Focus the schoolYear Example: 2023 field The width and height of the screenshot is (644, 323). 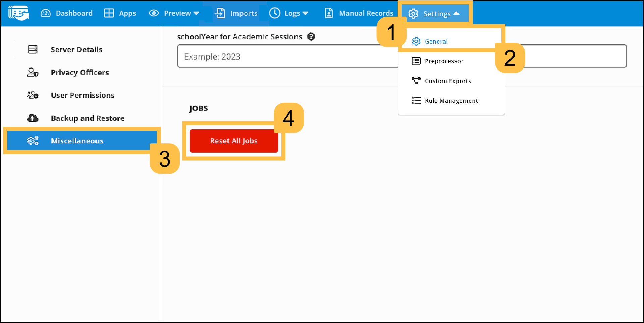[285, 56]
